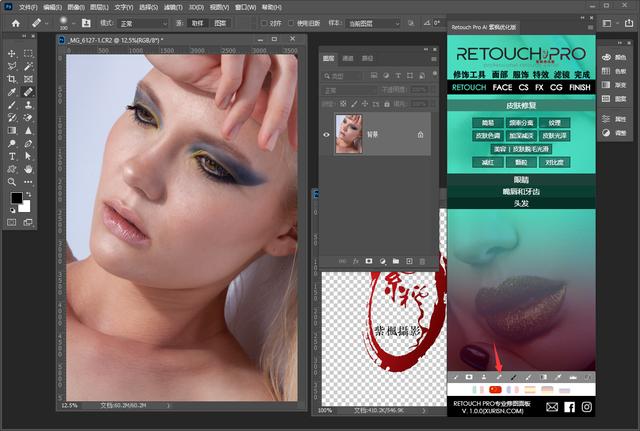640x431 pixels.
Task: Toggle lock transparent pixels
Action: tap(343, 104)
